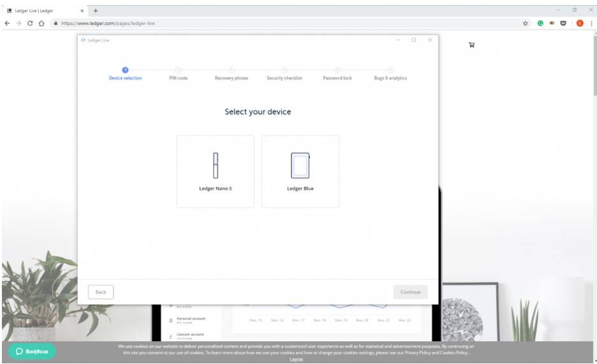Open the Chrome three-dot menu
This screenshot has width=597, height=364.
[591, 23]
